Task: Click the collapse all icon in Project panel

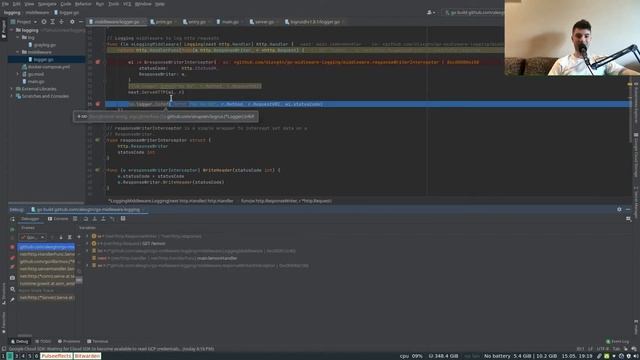Action: click(61, 22)
